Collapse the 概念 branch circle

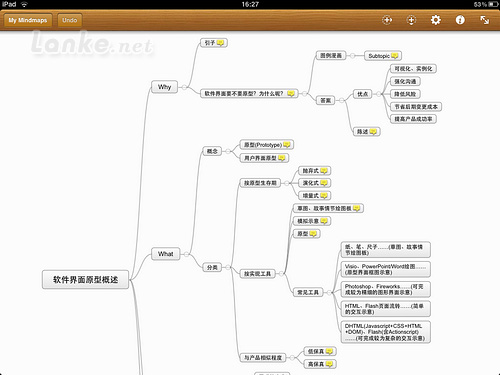pyautogui.click(x=228, y=151)
